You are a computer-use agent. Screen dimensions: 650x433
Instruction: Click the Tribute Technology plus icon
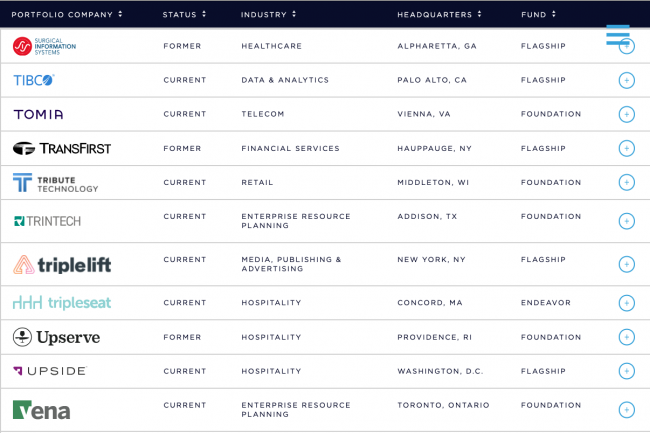click(626, 182)
